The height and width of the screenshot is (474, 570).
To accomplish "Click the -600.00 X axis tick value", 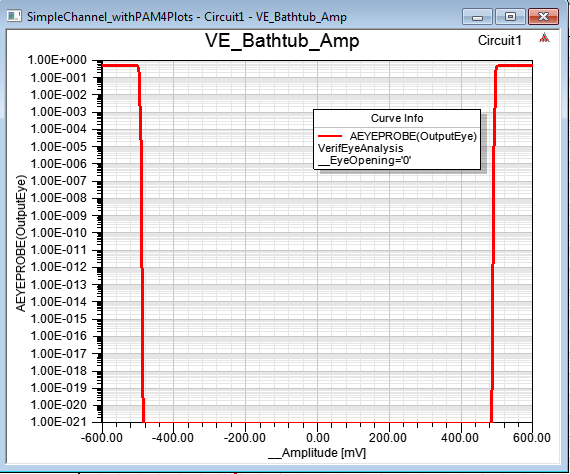I will pyautogui.click(x=101, y=438).
